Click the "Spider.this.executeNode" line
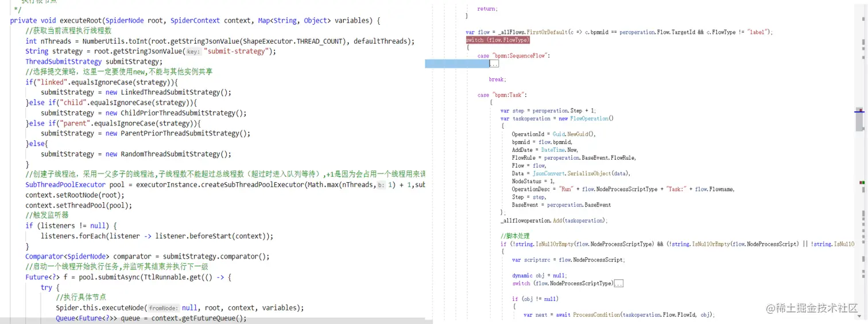The height and width of the screenshot is (324, 868). 180,308
